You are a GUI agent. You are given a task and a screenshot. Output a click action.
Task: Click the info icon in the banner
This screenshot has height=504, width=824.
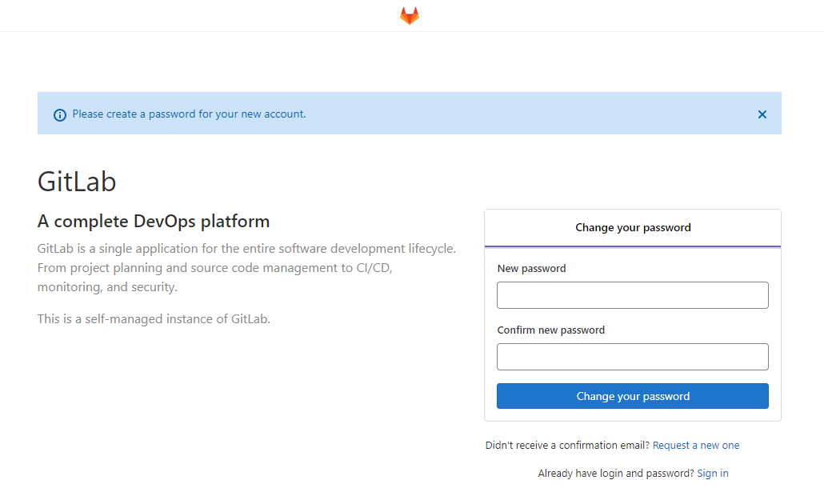pyautogui.click(x=60, y=114)
